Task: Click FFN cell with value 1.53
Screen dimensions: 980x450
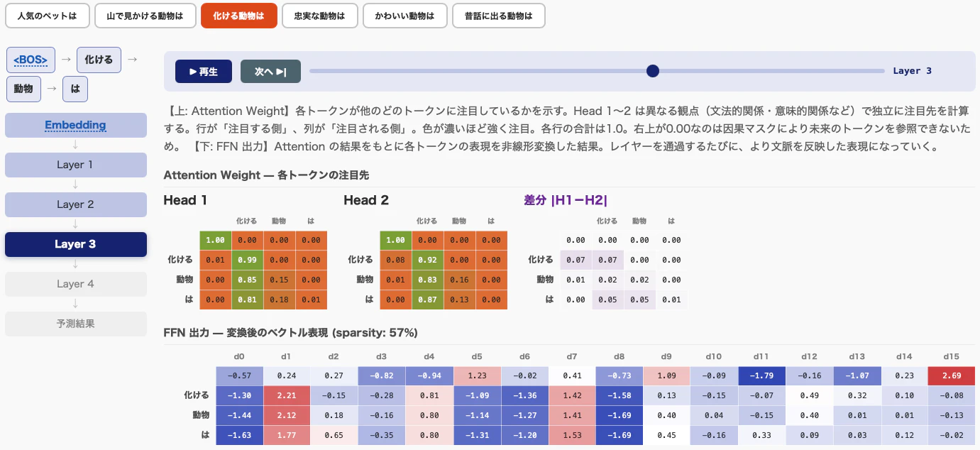Action: coord(571,435)
